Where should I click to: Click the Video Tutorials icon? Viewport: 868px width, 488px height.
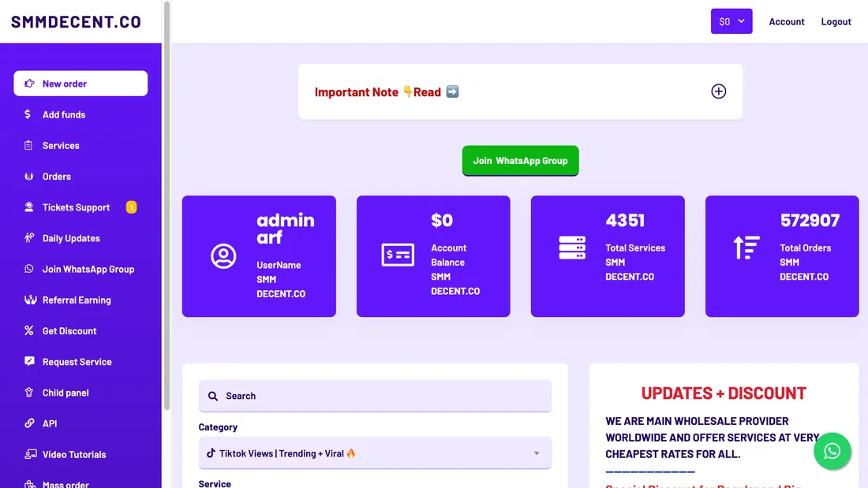31,454
